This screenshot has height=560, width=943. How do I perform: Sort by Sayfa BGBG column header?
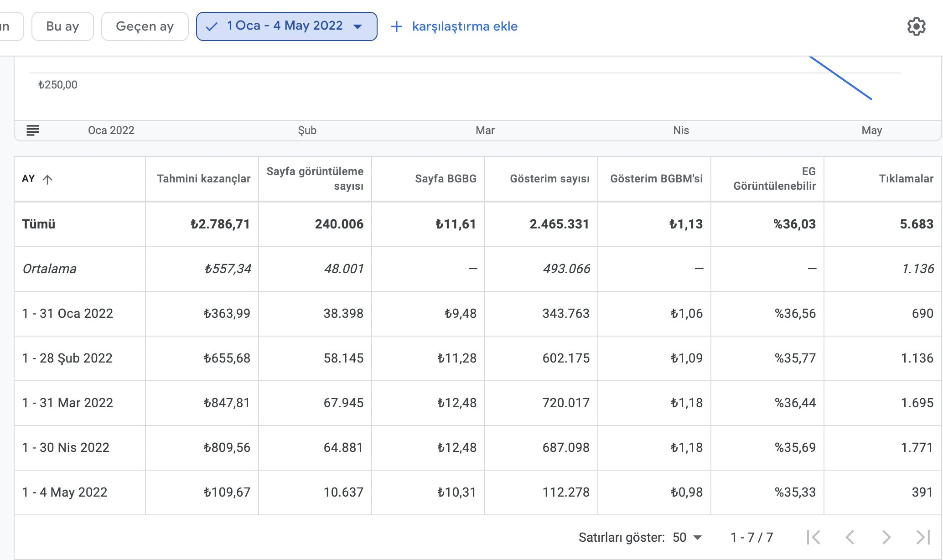point(446,179)
